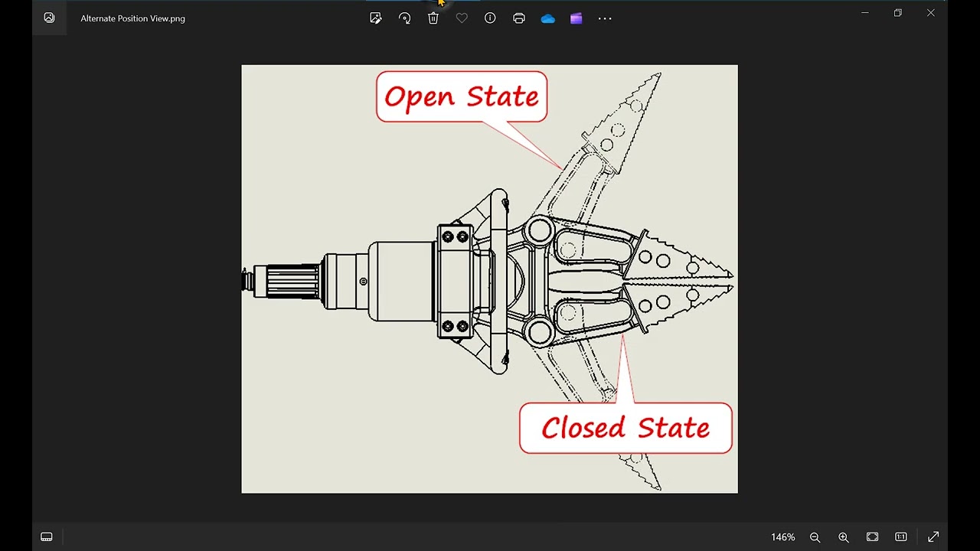980x551 pixels.
Task: Delete the image via trash icon
Action: click(433, 18)
